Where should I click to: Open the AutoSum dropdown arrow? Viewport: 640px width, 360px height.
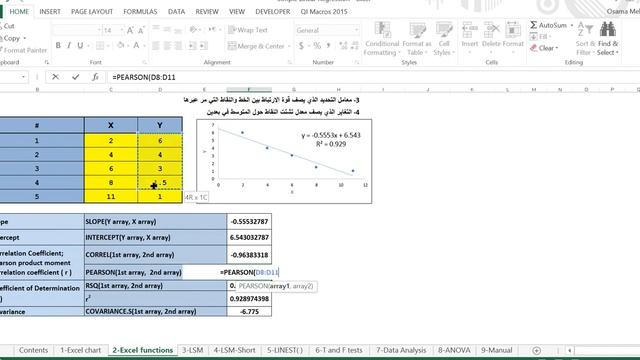click(571, 25)
